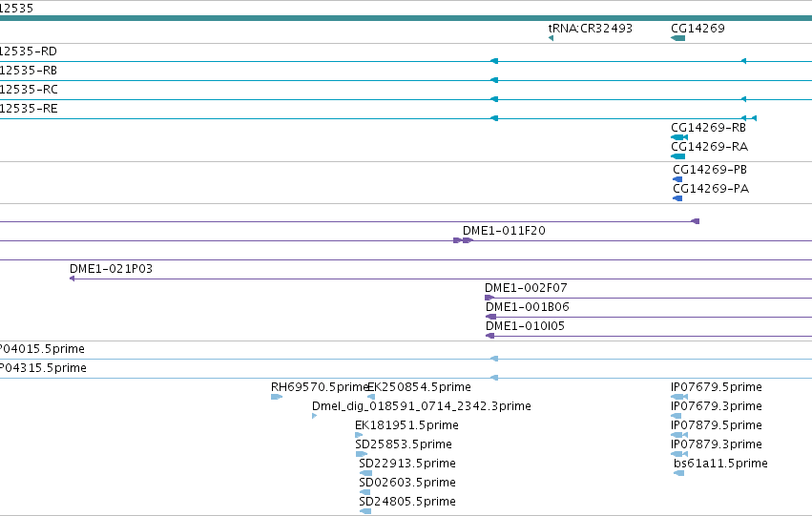Select the SD02603.5prime label
Viewport: 812px width, 516px height.
pyautogui.click(x=407, y=483)
